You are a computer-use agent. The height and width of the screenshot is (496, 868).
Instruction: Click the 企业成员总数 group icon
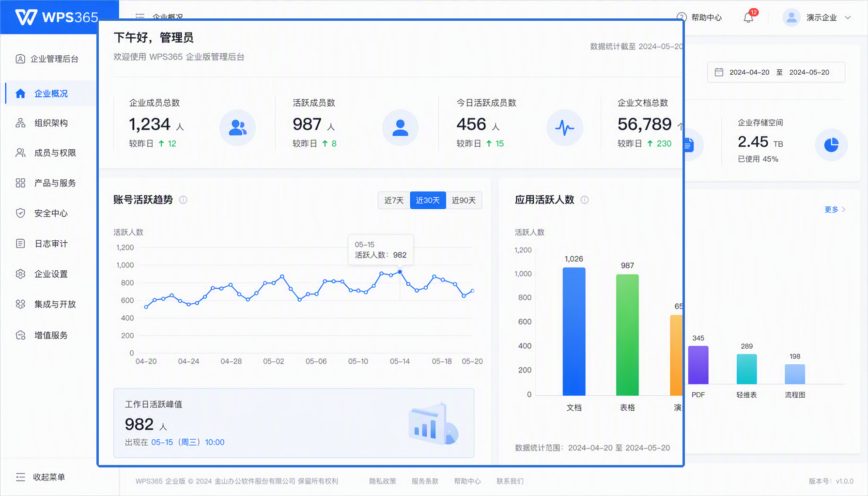237,127
